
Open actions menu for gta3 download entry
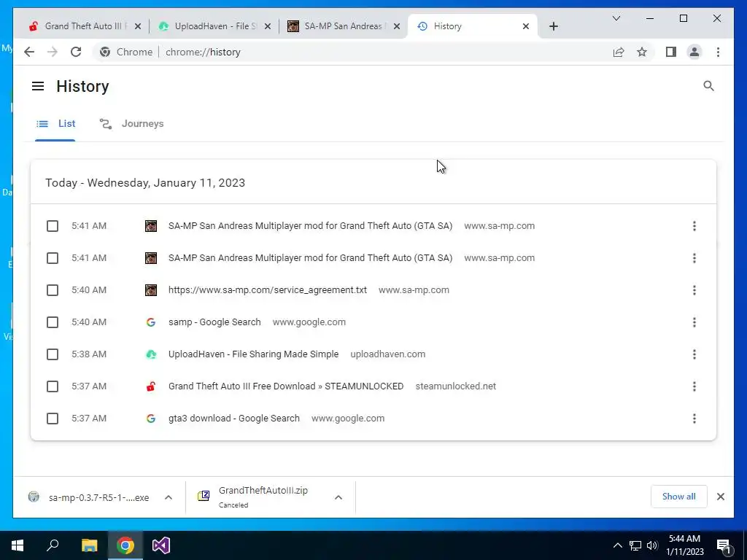tap(694, 419)
